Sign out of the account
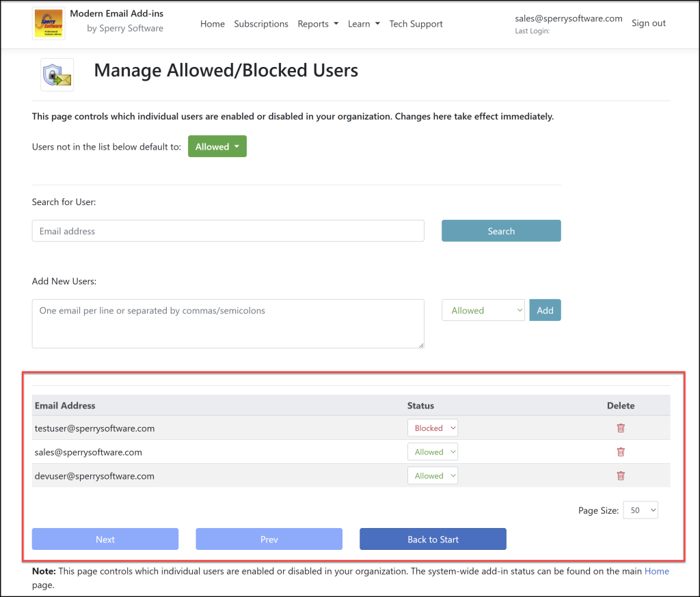 648,23
